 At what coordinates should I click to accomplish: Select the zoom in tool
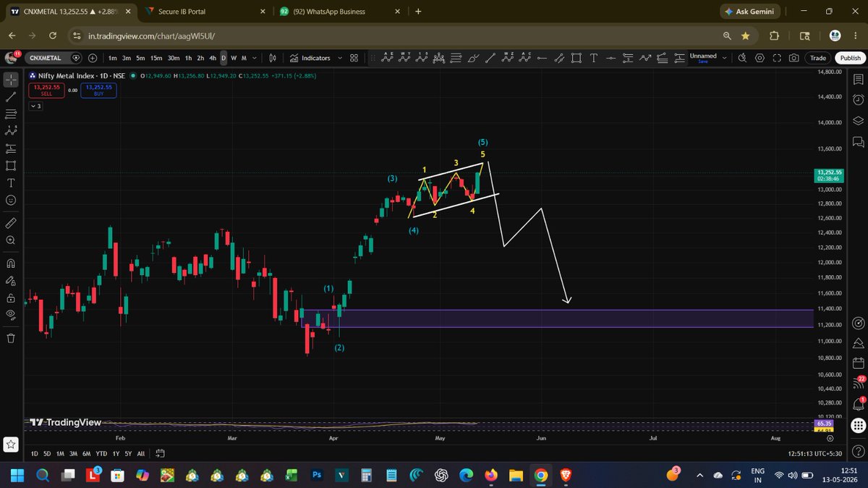pyautogui.click(x=11, y=240)
